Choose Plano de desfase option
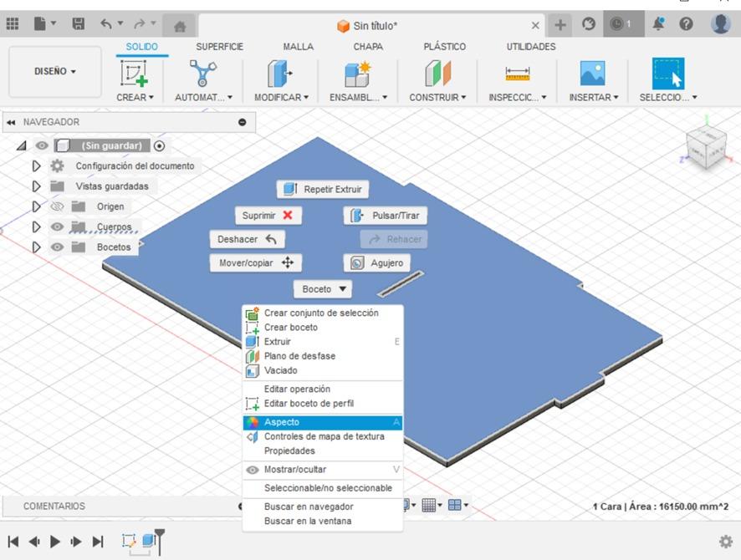 pos(323,356)
